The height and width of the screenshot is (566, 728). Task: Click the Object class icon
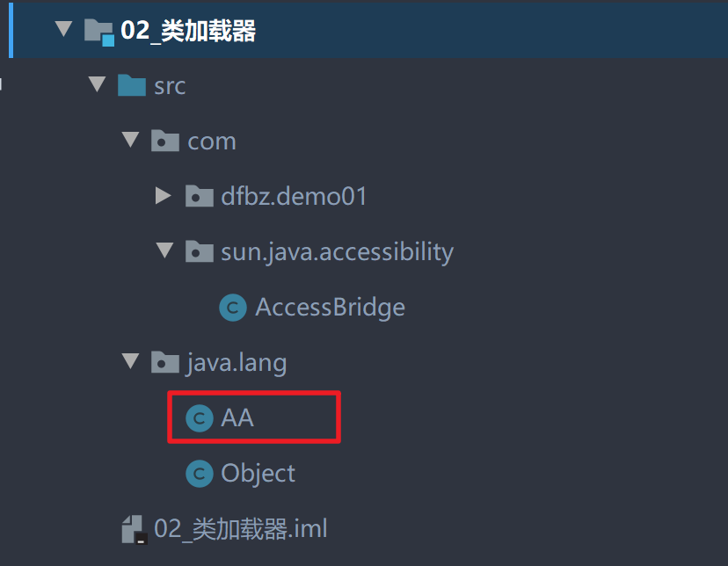click(x=199, y=473)
